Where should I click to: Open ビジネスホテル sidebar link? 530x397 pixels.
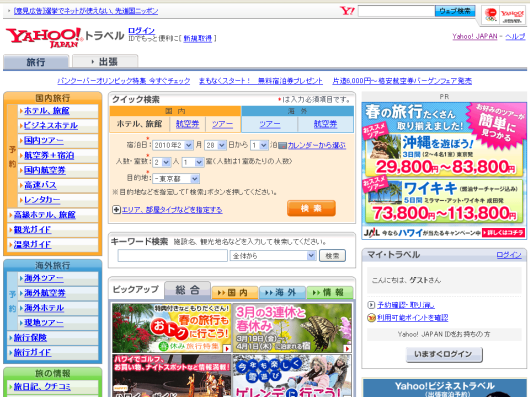[x=51, y=126]
